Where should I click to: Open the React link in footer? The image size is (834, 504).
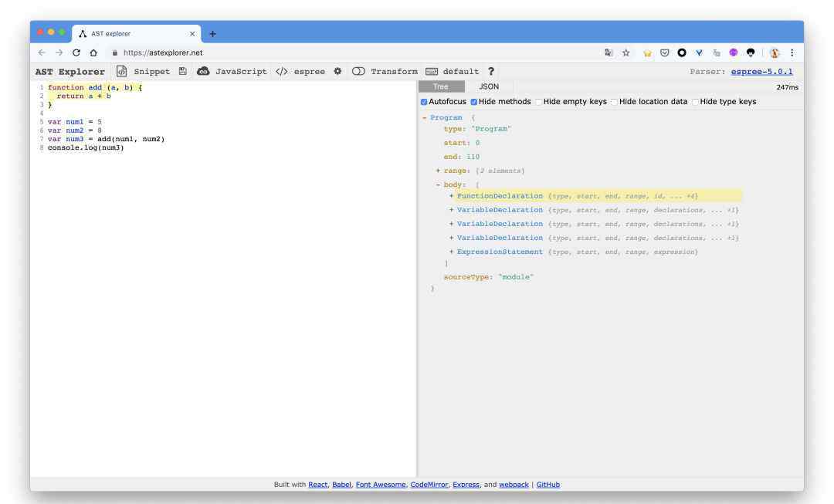pos(318,485)
